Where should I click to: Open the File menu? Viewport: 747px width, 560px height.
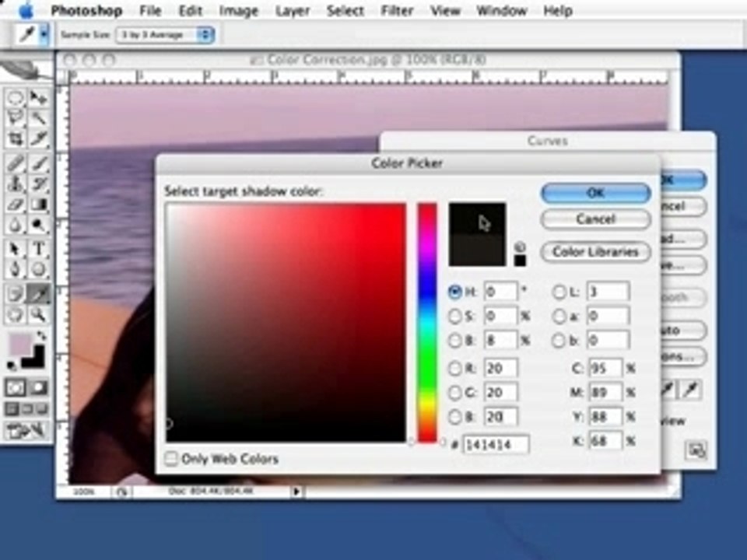pos(150,10)
